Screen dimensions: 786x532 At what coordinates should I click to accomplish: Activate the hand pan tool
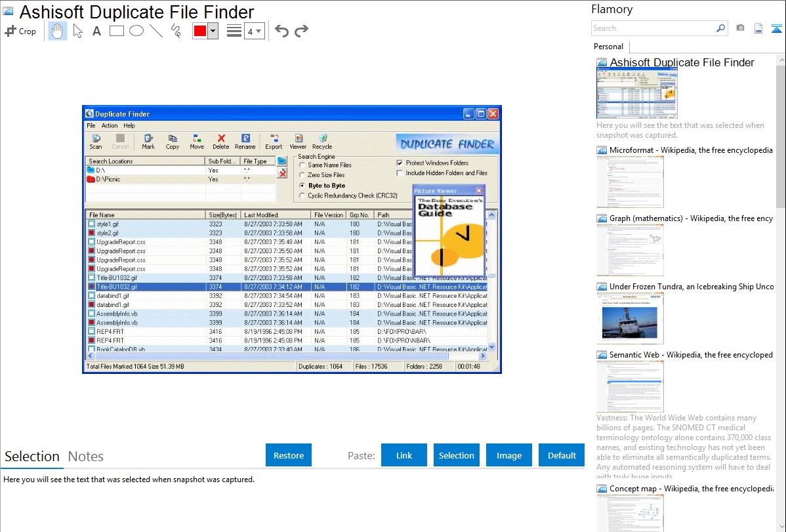point(58,31)
